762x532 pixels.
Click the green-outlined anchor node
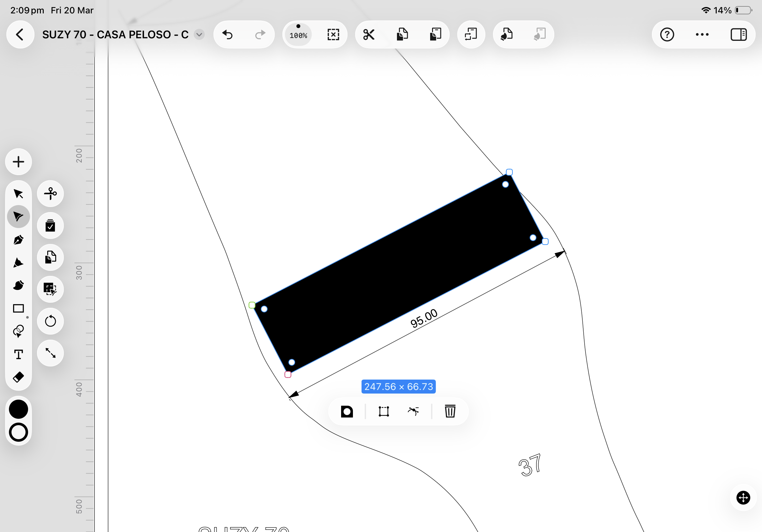click(x=252, y=305)
